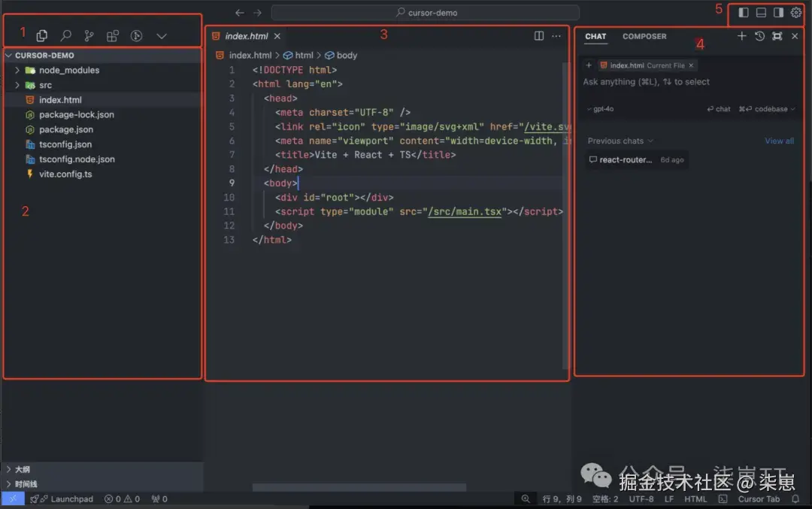Click the zoom magnifier status icon
The height and width of the screenshot is (509, 812).
tap(526, 498)
